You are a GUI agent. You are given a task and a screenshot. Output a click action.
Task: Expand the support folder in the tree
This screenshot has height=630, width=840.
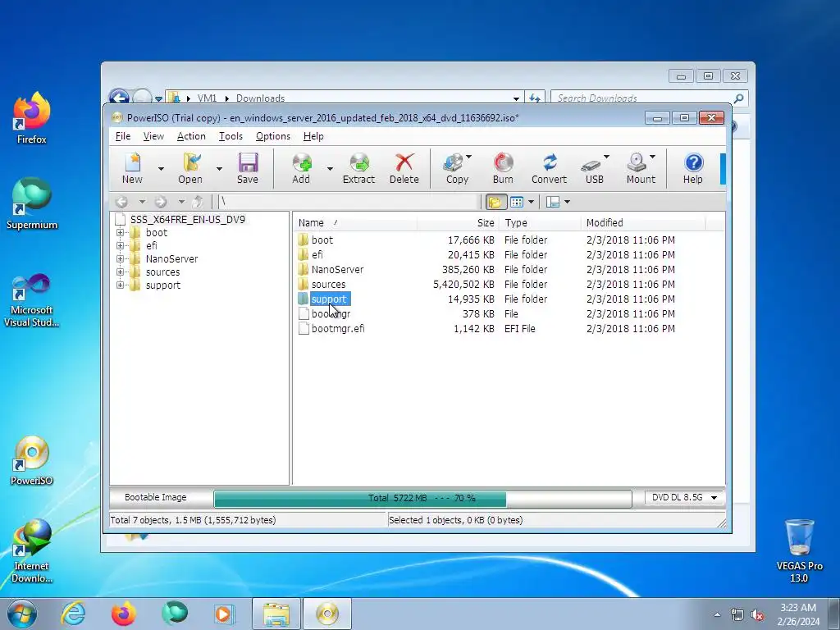pos(120,285)
